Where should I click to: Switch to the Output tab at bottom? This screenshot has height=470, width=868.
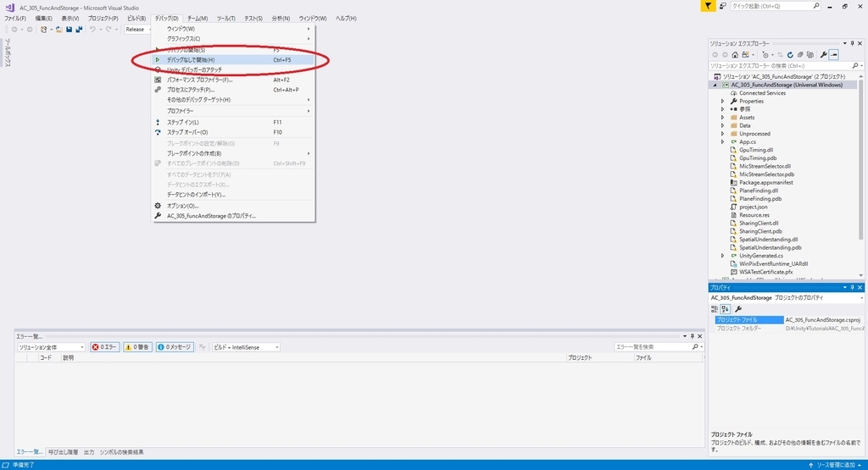click(x=89, y=452)
